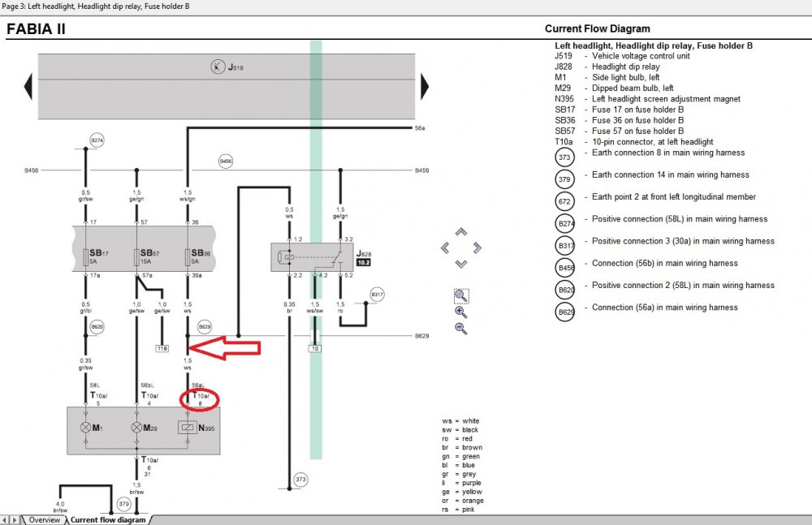Click the legend entry 'Headlight dip relay'
The height and width of the screenshot is (525, 812).
pyautogui.click(x=625, y=67)
